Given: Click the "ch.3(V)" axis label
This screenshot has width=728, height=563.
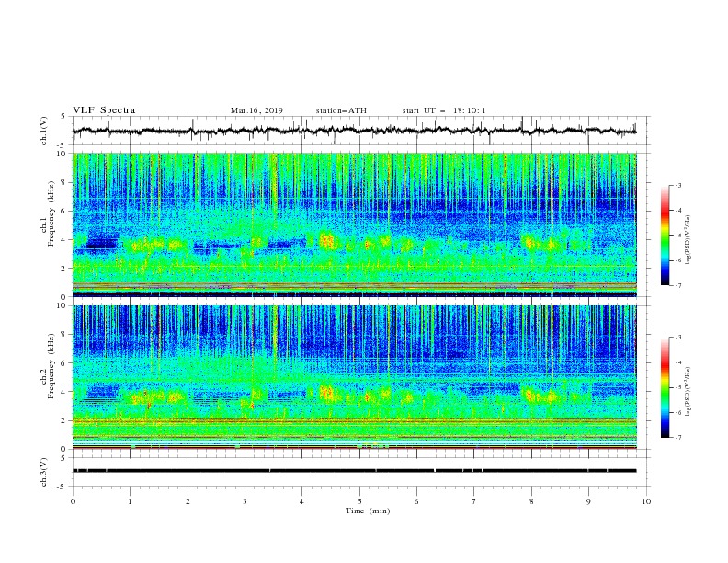Looking at the screenshot, I should click(x=44, y=472).
